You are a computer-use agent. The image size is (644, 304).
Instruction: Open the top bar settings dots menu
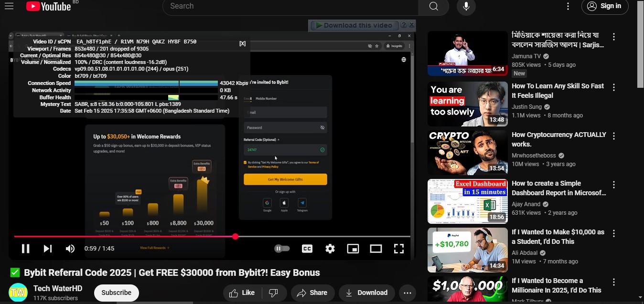(x=568, y=6)
